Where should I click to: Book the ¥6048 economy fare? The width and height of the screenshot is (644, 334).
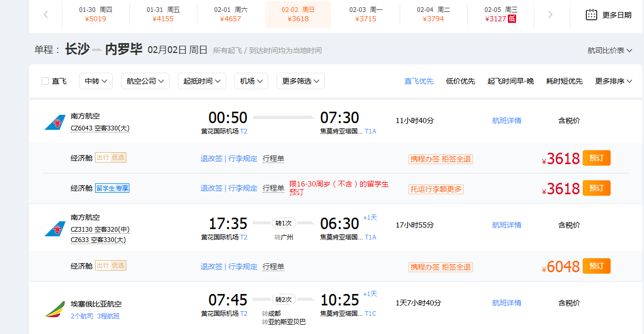pyautogui.click(x=596, y=266)
